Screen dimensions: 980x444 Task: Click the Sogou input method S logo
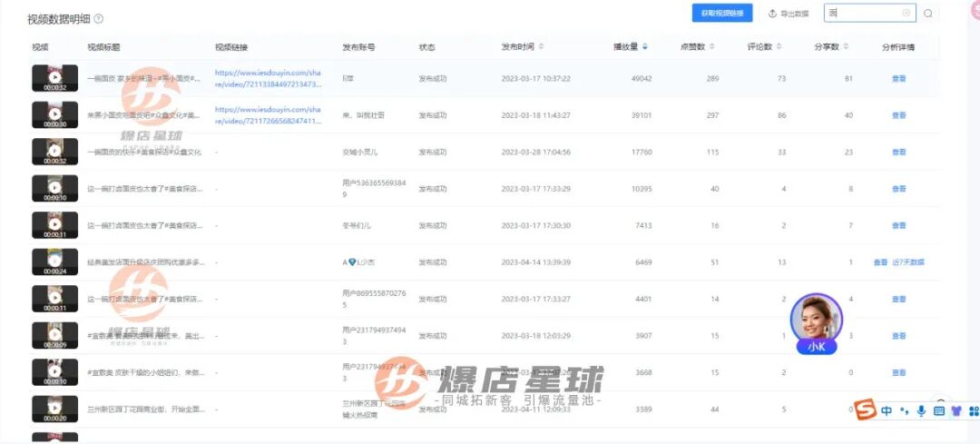tap(865, 410)
